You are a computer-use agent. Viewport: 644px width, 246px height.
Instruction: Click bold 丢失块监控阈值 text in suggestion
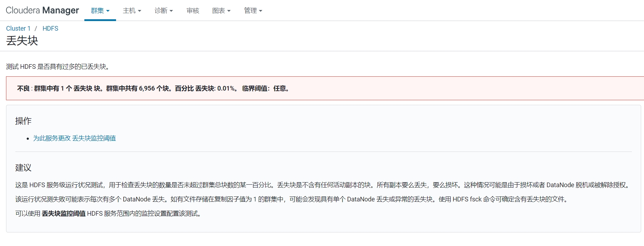63,214
